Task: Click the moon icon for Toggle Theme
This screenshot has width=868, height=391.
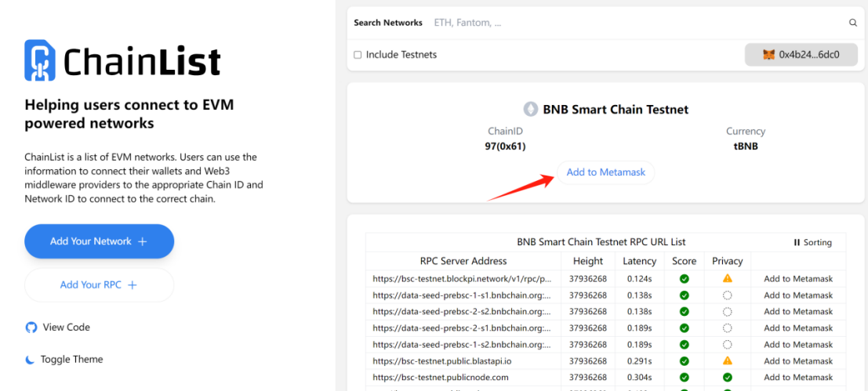Action: (30, 360)
